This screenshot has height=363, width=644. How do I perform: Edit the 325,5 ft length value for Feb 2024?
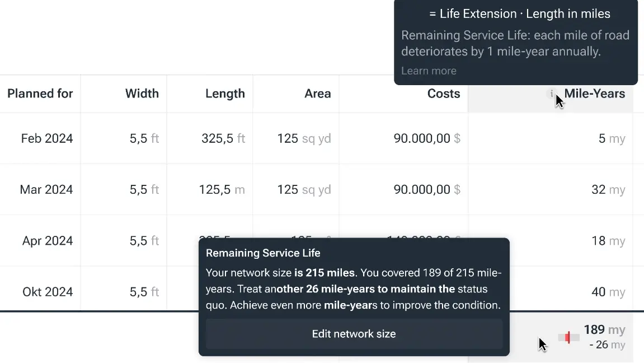tap(223, 138)
